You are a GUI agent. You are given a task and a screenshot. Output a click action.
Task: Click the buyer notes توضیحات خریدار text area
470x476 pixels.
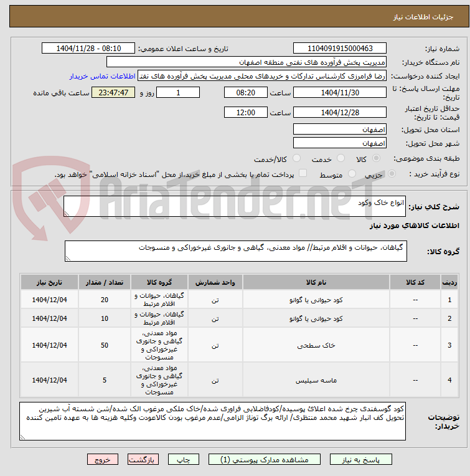pyautogui.click(x=212, y=421)
